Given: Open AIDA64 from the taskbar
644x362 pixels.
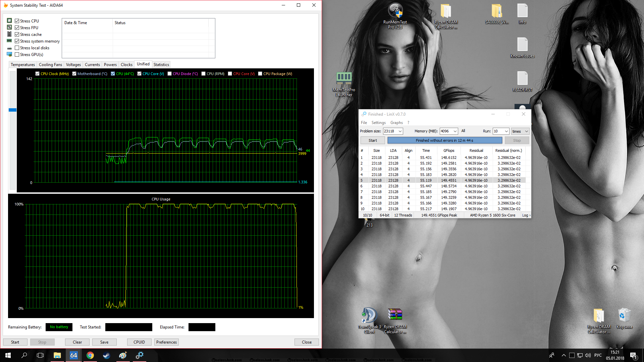Looking at the screenshot, I should coord(73,355).
